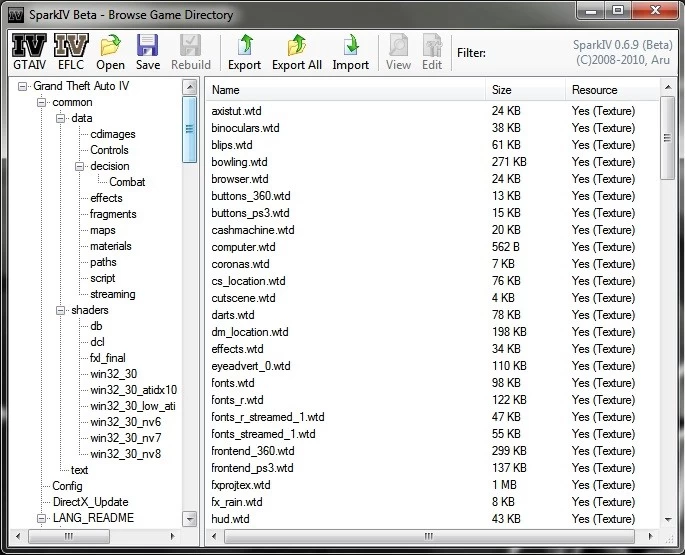Select the Controls folder in the tree

109,150
